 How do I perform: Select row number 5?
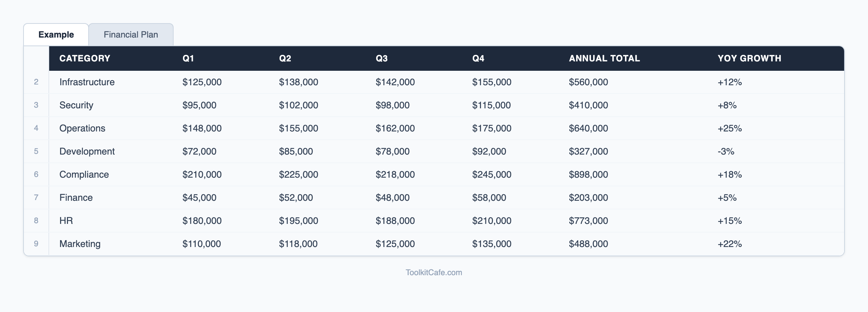pos(36,151)
